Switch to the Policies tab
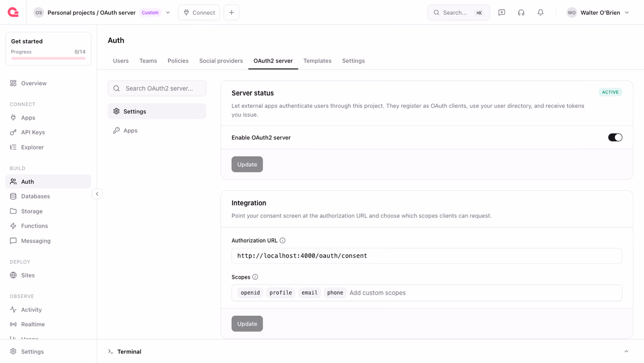Screen dimensions: 644x363 point(178,61)
